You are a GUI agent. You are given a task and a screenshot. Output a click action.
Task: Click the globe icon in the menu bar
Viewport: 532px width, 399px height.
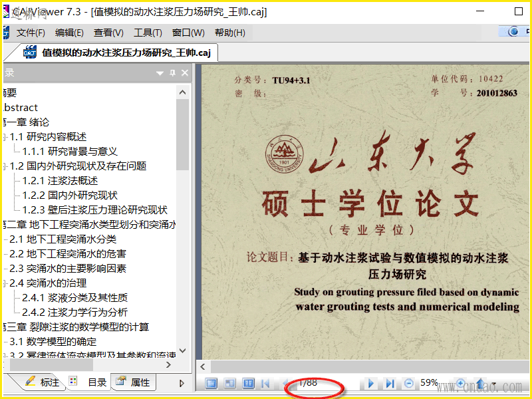(x=513, y=31)
